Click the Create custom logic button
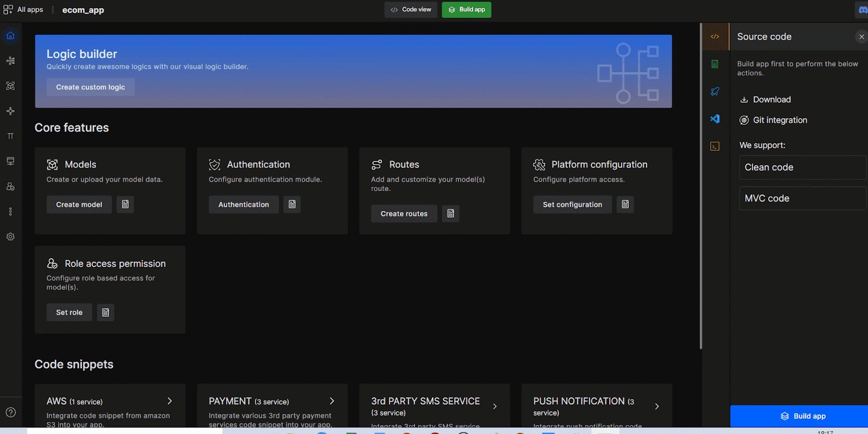The height and width of the screenshot is (434, 868). pos(91,87)
